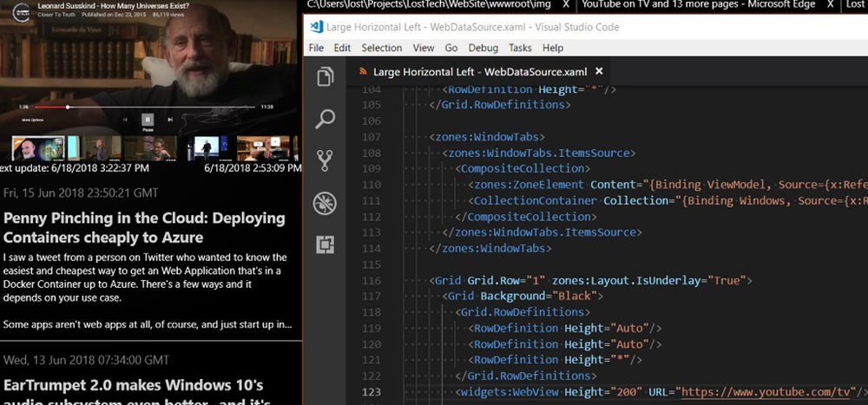
Task: Open the View menu
Action: (x=424, y=48)
